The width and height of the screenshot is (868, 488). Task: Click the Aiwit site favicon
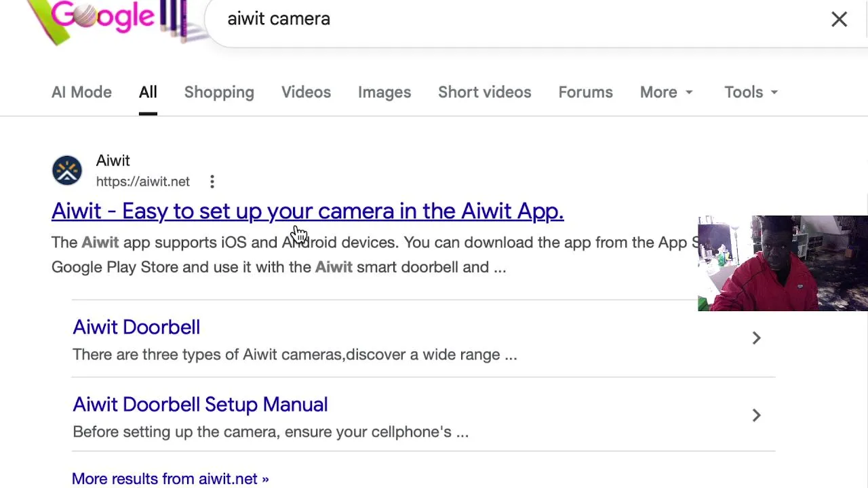tap(67, 171)
